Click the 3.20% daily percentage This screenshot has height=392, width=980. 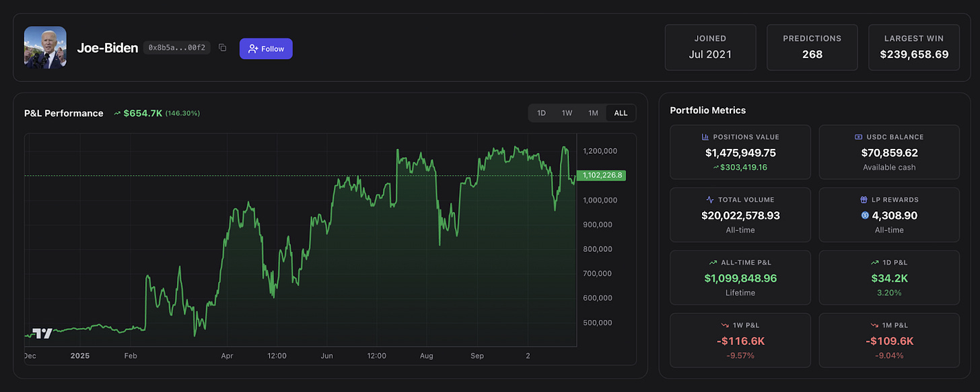point(889,293)
